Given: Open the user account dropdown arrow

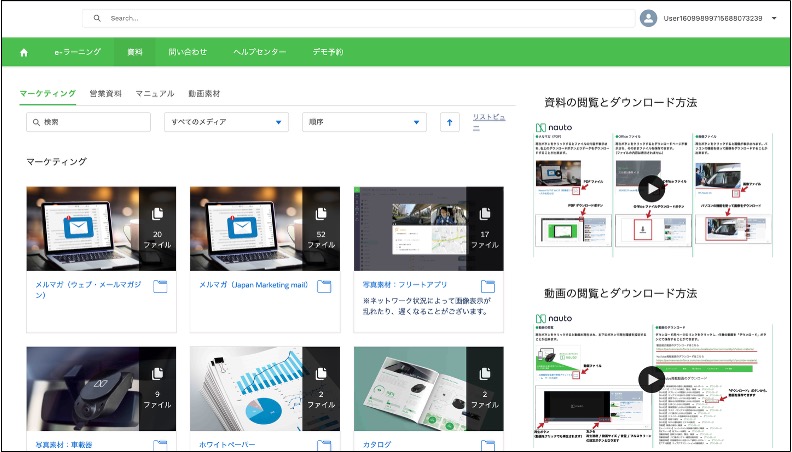Looking at the screenshot, I should pyautogui.click(x=774, y=18).
